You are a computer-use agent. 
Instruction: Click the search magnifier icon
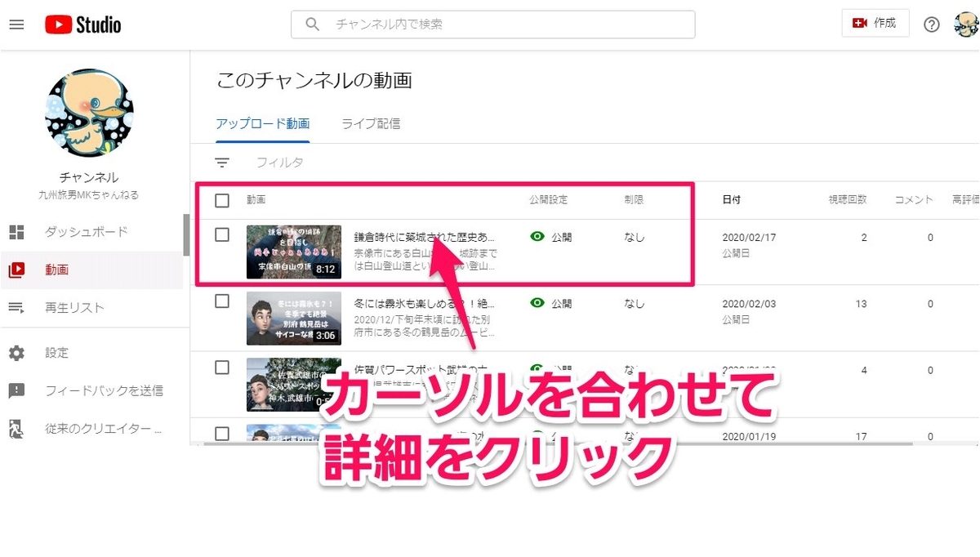tap(312, 25)
